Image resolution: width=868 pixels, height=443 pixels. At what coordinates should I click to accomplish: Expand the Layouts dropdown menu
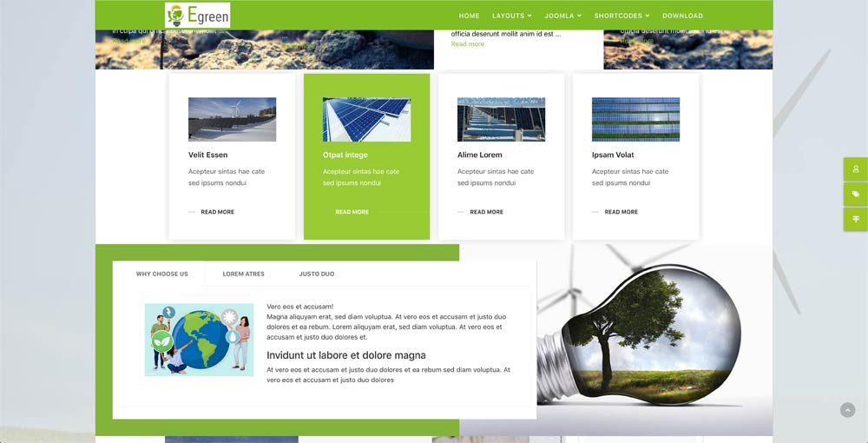click(511, 16)
